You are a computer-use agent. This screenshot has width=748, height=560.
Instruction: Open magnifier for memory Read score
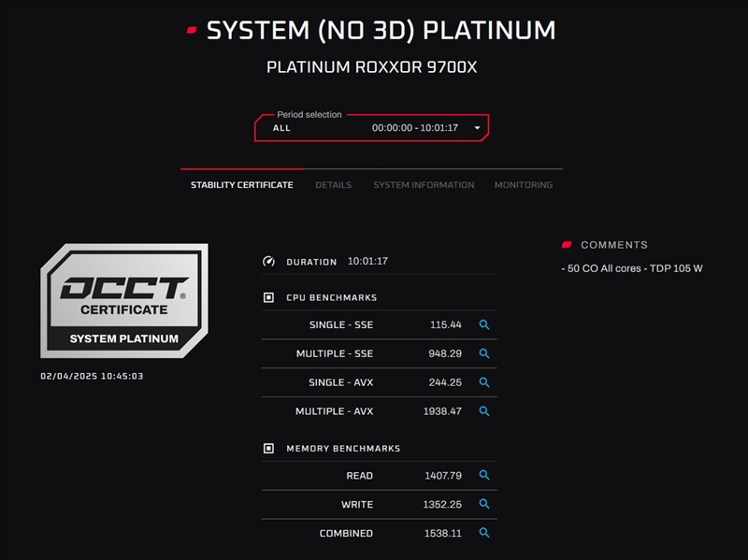pyautogui.click(x=483, y=475)
